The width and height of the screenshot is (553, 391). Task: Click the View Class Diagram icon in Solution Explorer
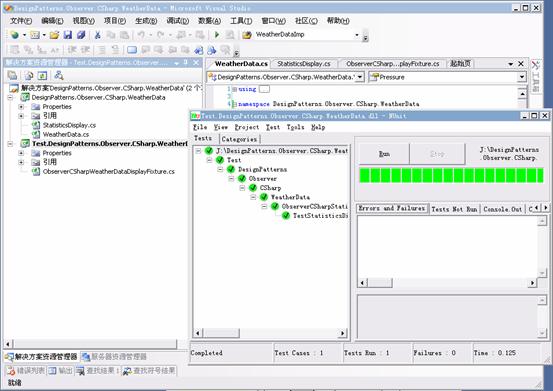[59, 75]
